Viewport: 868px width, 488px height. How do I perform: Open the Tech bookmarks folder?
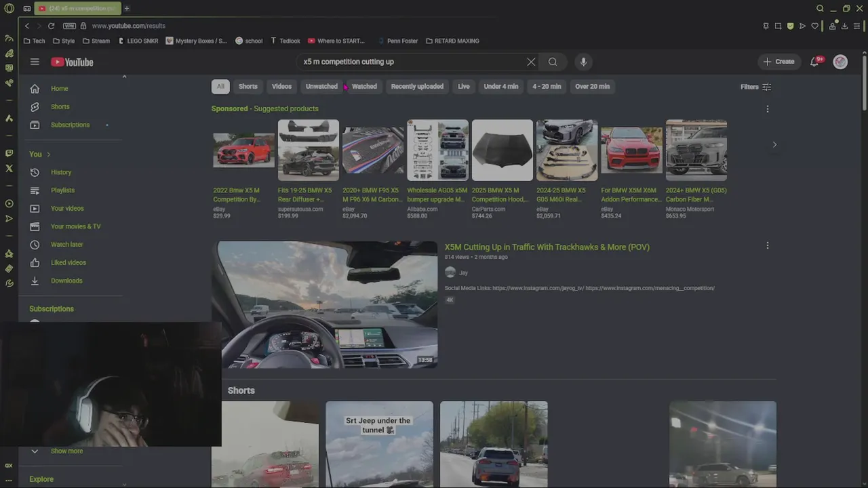(34, 41)
